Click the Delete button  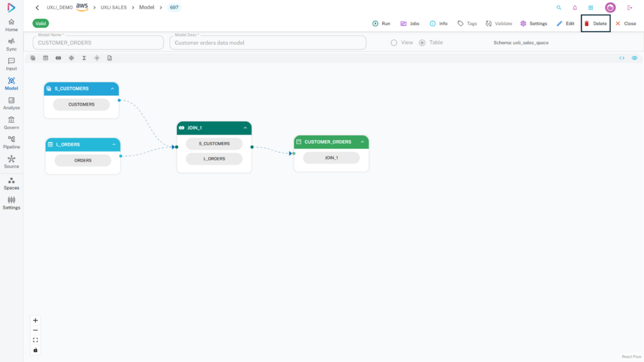click(x=595, y=23)
